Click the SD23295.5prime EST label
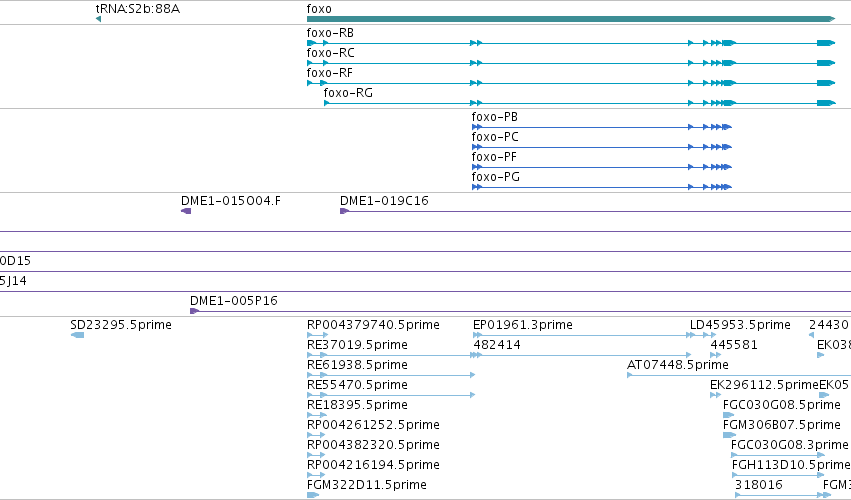 (121, 325)
